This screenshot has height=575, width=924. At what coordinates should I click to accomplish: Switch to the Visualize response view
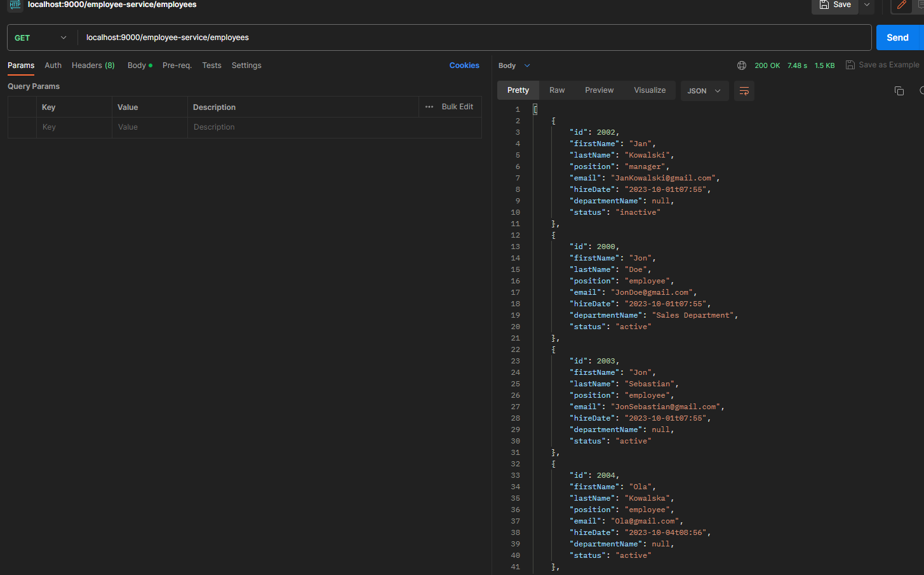click(649, 90)
